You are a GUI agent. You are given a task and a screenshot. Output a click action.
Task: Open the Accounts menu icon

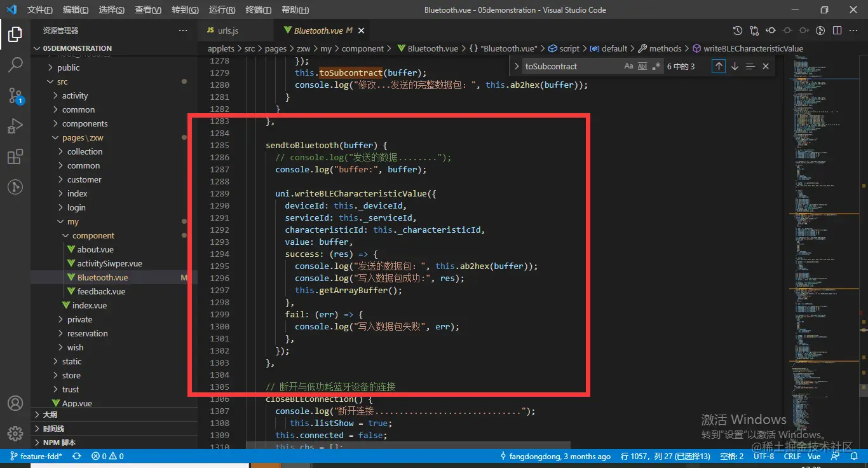point(15,403)
